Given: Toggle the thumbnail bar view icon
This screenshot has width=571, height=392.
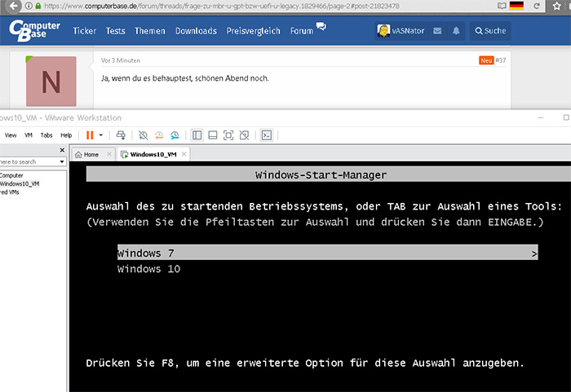Looking at the screenshot, I should click(213, 135).
